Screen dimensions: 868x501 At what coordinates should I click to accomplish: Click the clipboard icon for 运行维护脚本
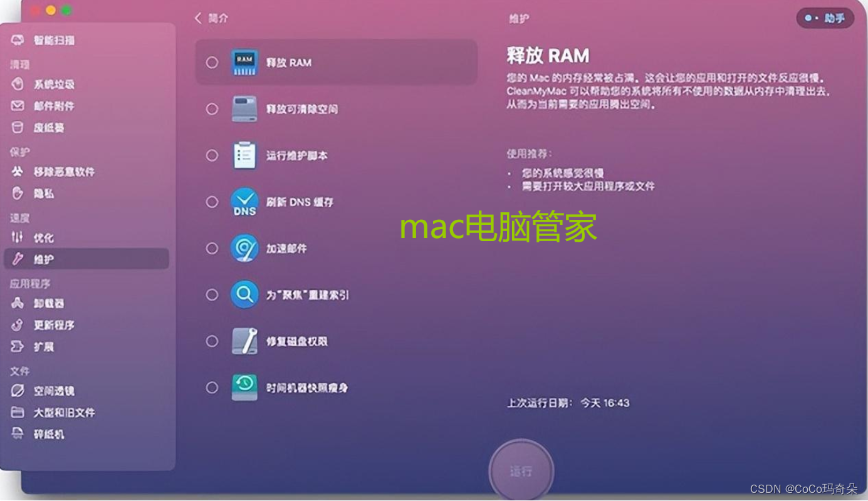(244, 155)
